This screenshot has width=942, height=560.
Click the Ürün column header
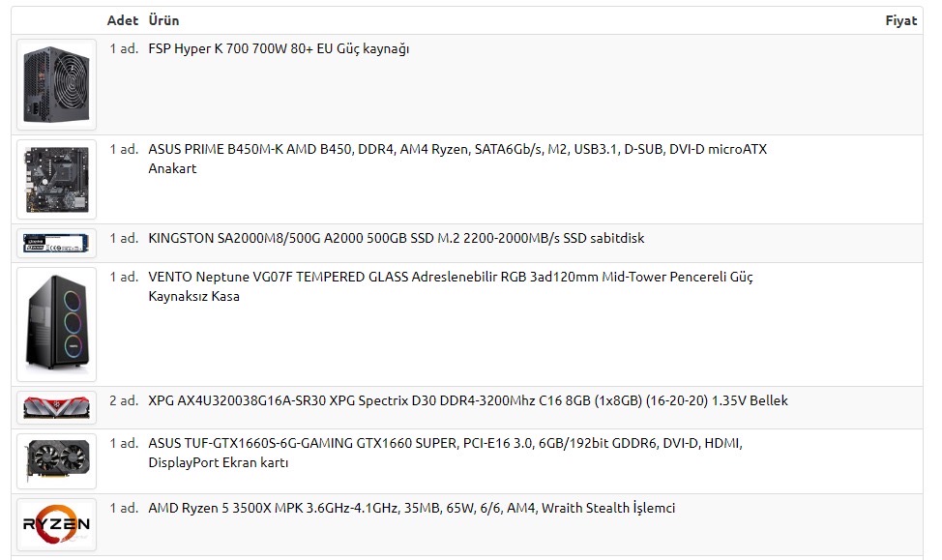tap(163, 20)
